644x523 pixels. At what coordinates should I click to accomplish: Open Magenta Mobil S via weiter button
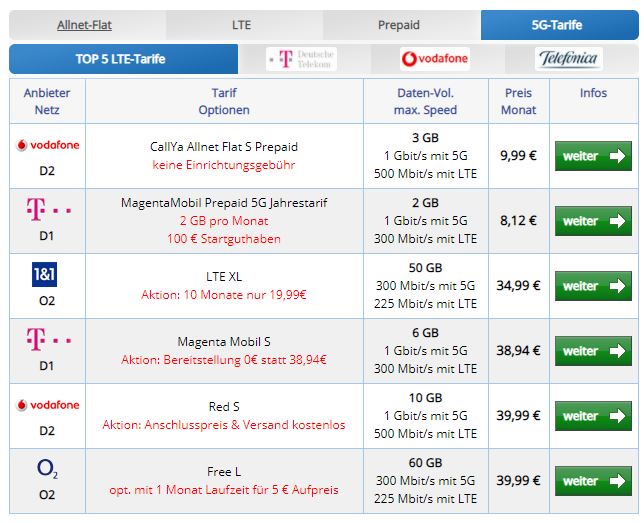[x=593, y=351]
